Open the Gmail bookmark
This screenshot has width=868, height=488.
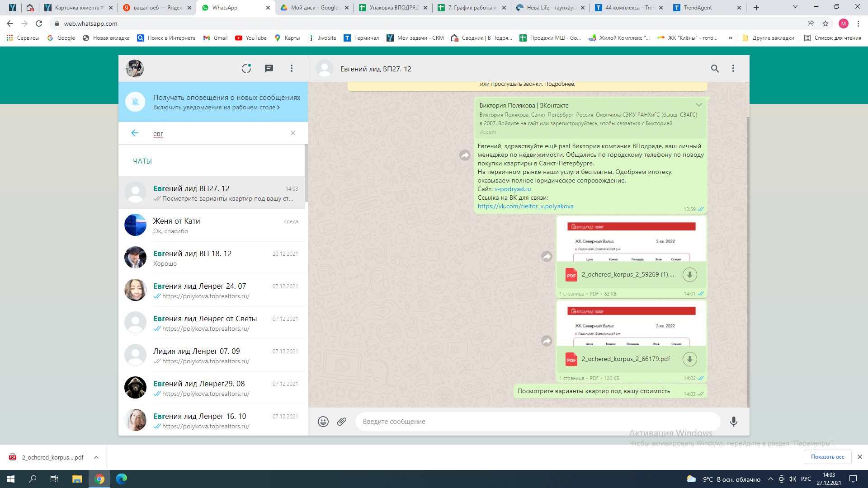tap(215, 38)
